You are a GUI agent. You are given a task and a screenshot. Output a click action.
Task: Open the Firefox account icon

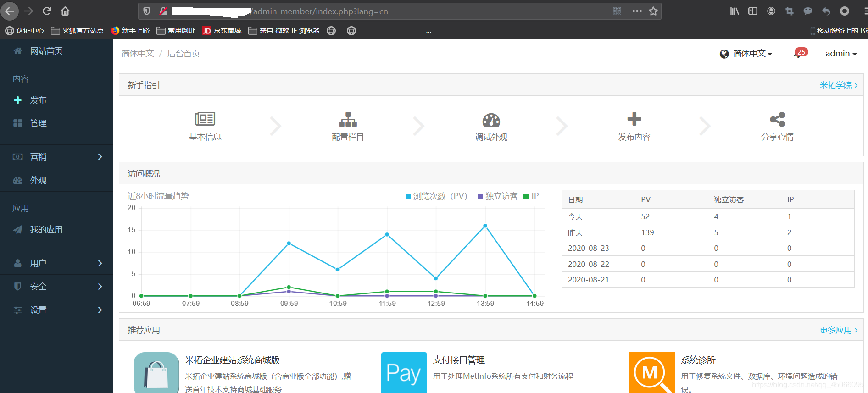[771, 11]
